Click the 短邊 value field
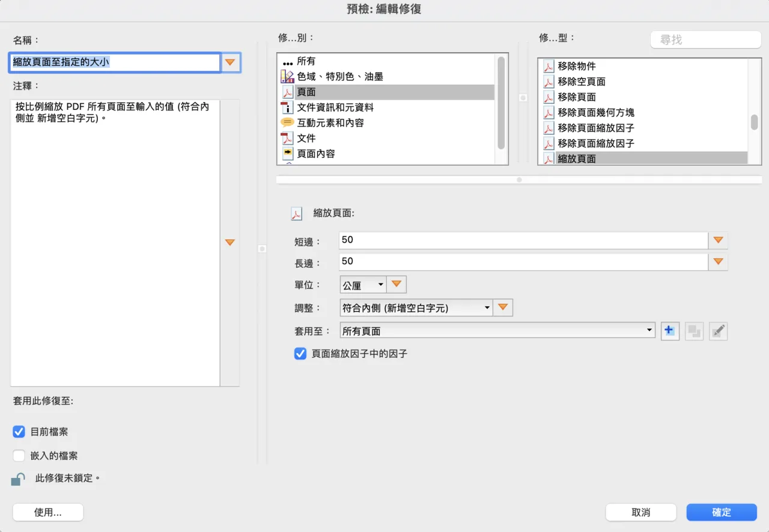Screen dimensions: 769x532 click(524, 240)
